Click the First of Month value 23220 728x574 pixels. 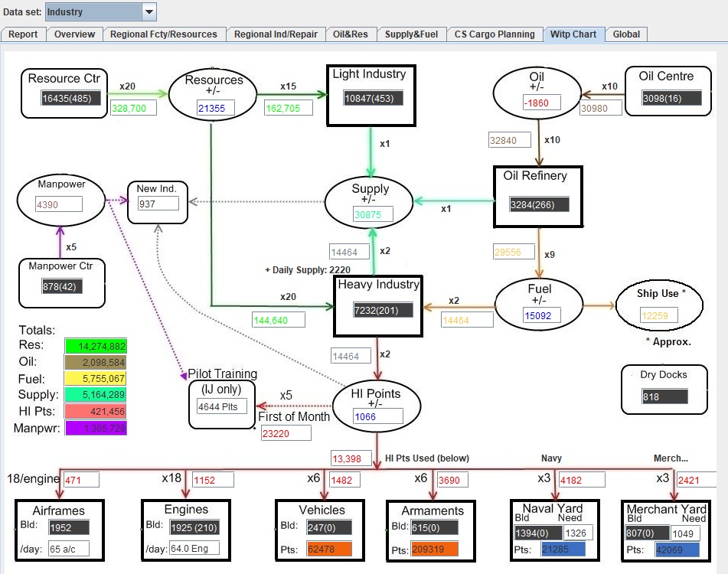click(286, 433)
